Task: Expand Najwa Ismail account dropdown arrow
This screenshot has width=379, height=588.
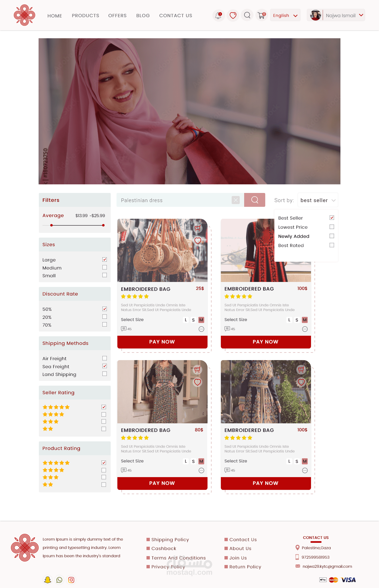Action: pos(361,15)
